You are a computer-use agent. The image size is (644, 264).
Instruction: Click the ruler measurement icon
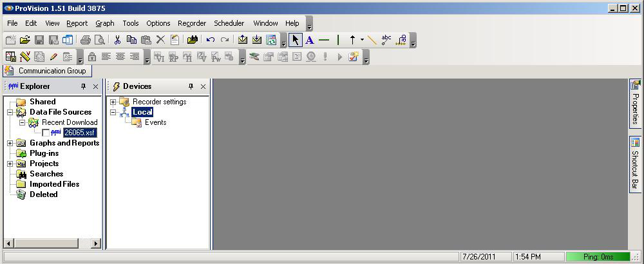tap(25, 57)
